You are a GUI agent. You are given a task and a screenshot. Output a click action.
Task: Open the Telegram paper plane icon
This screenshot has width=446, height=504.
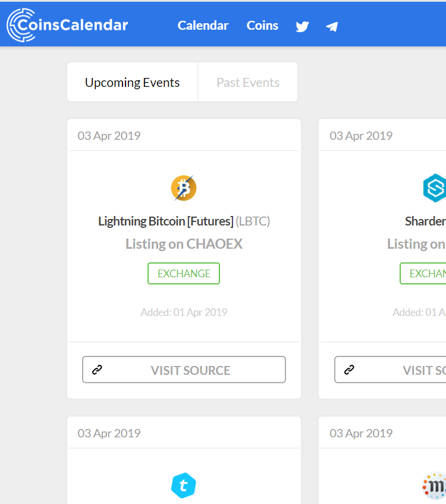[332, 26]
